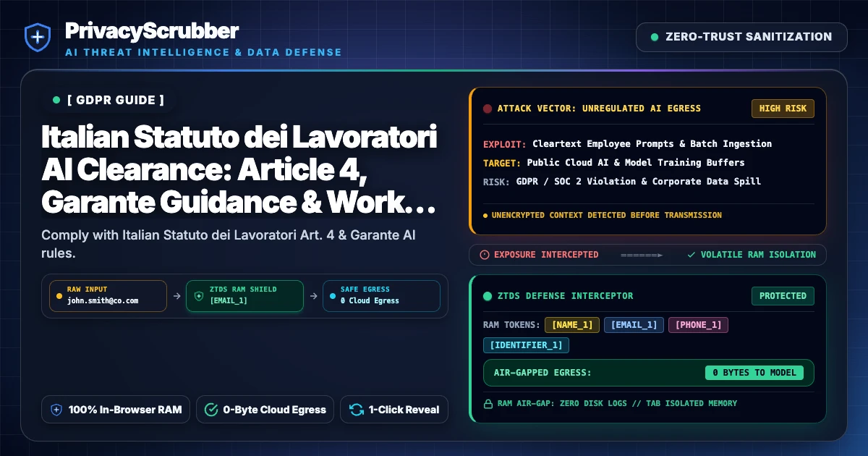Click the 100% In-Browser RAM pill
Viewport: 868px width, 456px height.
(x=116, y=410)
